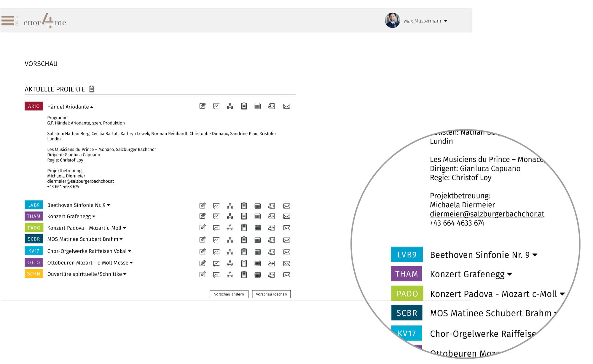
Task: Open the group members icon for Konzert Grafenegg
Action: point(230,216)
